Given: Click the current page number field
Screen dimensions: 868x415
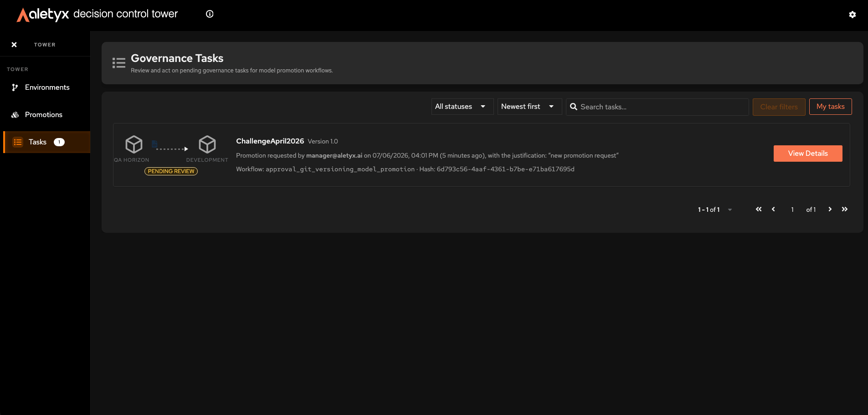Looking at the screenshot, I should (792, 210).
